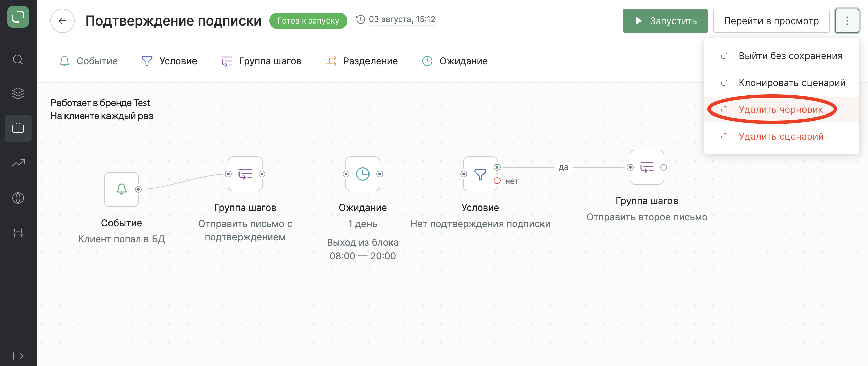Click the Клиент попал в БД description
The width and height of the screenshot is (868, 366).
[122, 239]
